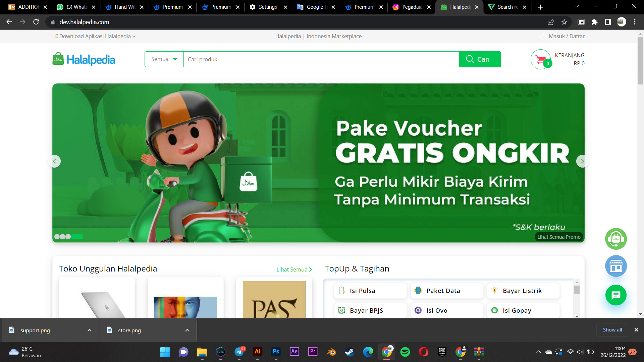Open Lihat Semua Promo link

559,237
